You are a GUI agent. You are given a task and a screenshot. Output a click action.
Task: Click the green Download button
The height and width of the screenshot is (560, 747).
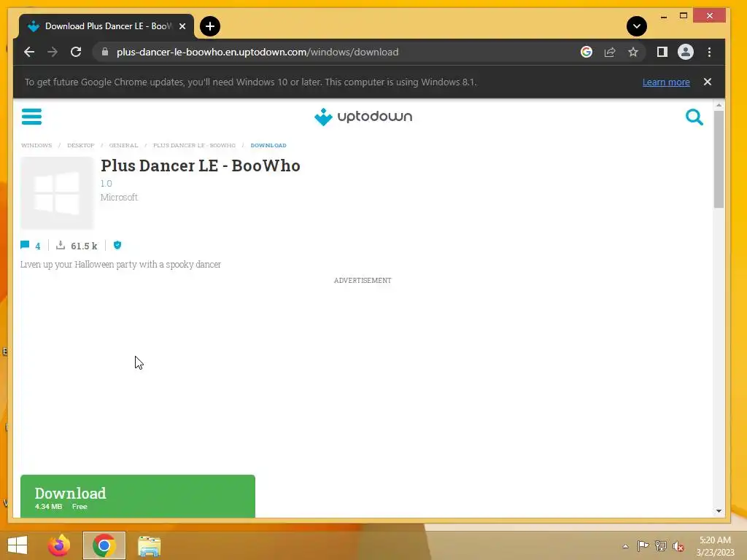point(138,496)
